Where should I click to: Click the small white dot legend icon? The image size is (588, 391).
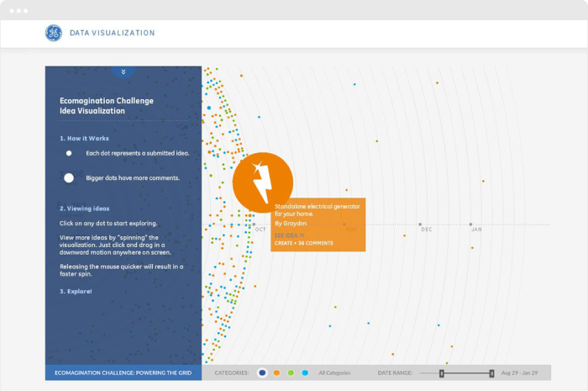coord(69,153)
